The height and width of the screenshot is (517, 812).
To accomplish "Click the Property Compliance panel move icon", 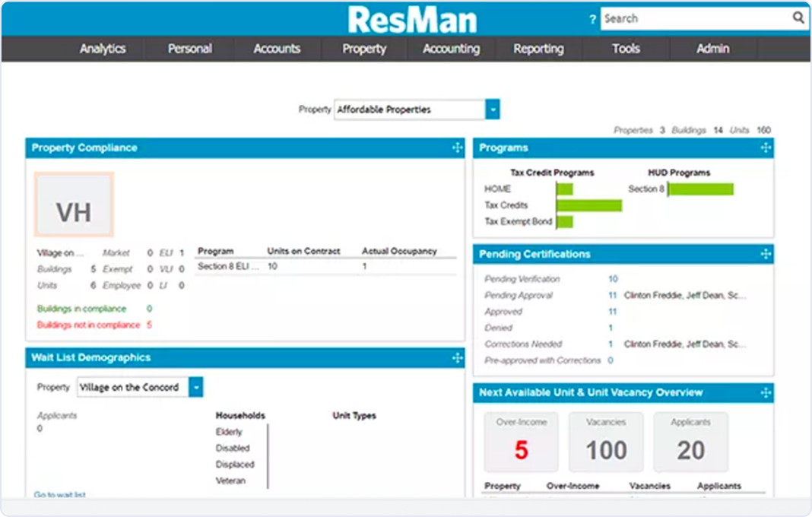I will pos(457,147).
